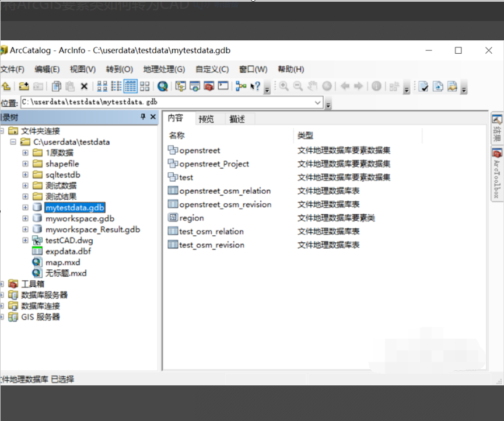Click the Disconnect From Folder icon

(38, 86)
